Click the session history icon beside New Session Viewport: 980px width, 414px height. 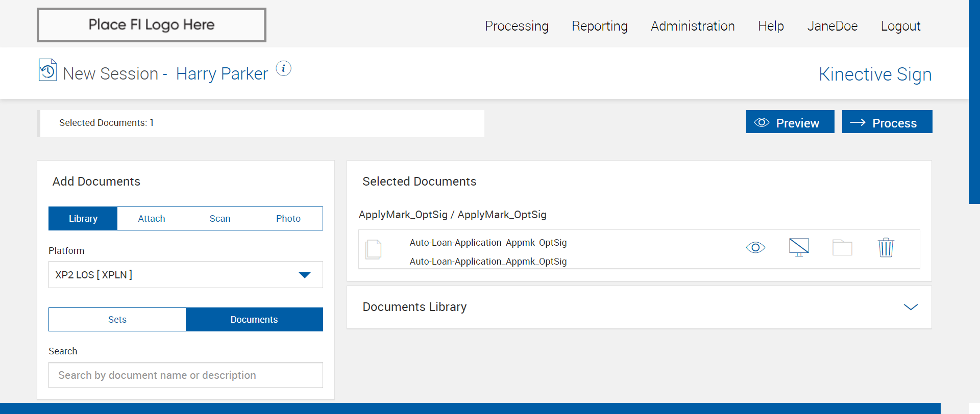47,70
